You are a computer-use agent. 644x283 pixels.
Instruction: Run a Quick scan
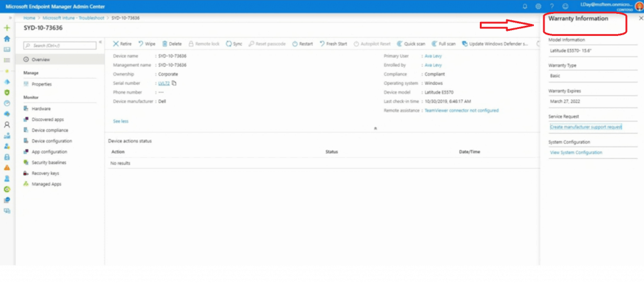coord(411,44)
